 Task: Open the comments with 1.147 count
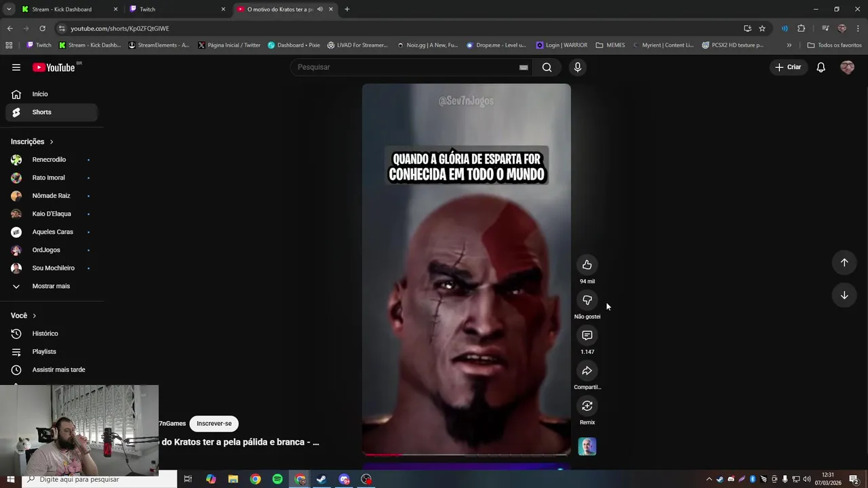point(587,335)
